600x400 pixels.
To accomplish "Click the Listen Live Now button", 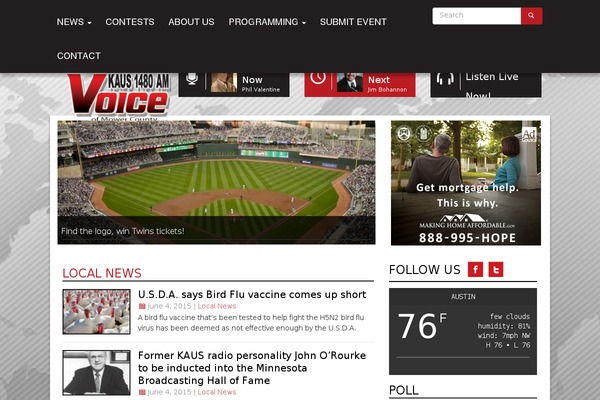I will click(x=486, y=85).
